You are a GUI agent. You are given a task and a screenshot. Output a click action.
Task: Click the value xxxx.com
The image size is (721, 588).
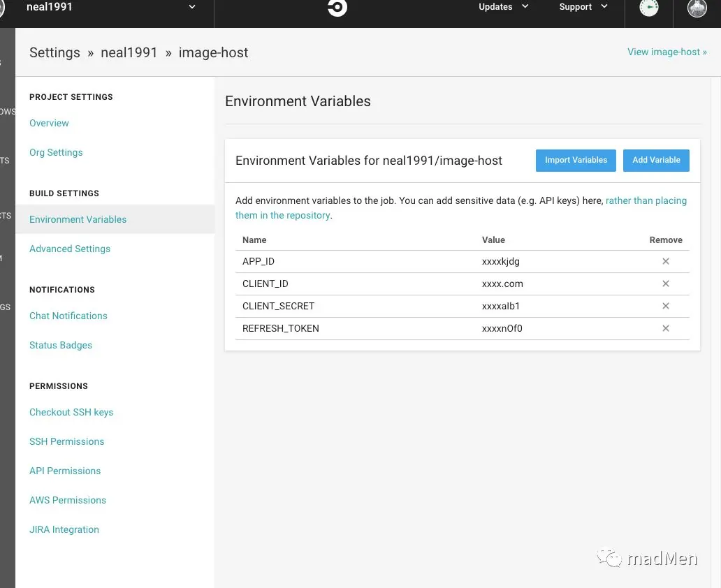point(502,284)
